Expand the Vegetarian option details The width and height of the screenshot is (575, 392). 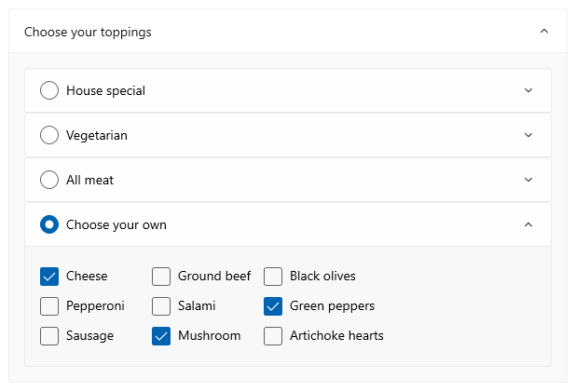point(528,135)
